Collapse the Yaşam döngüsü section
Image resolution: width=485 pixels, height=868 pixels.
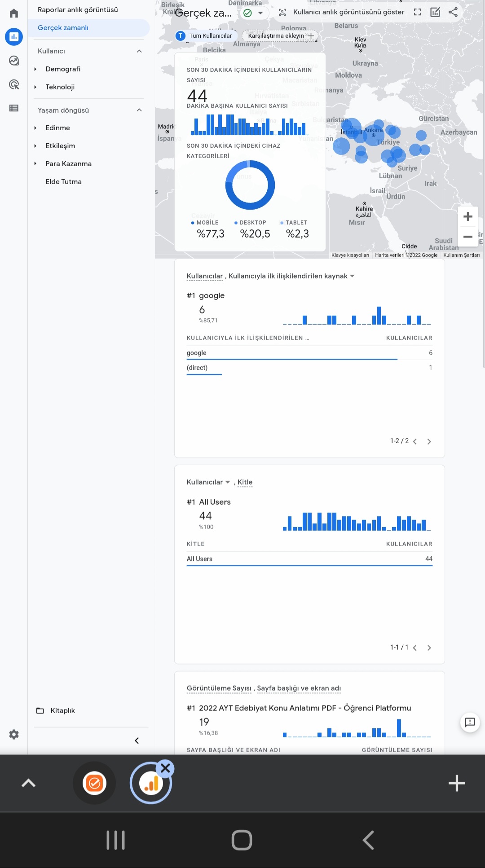click(139, 110)
